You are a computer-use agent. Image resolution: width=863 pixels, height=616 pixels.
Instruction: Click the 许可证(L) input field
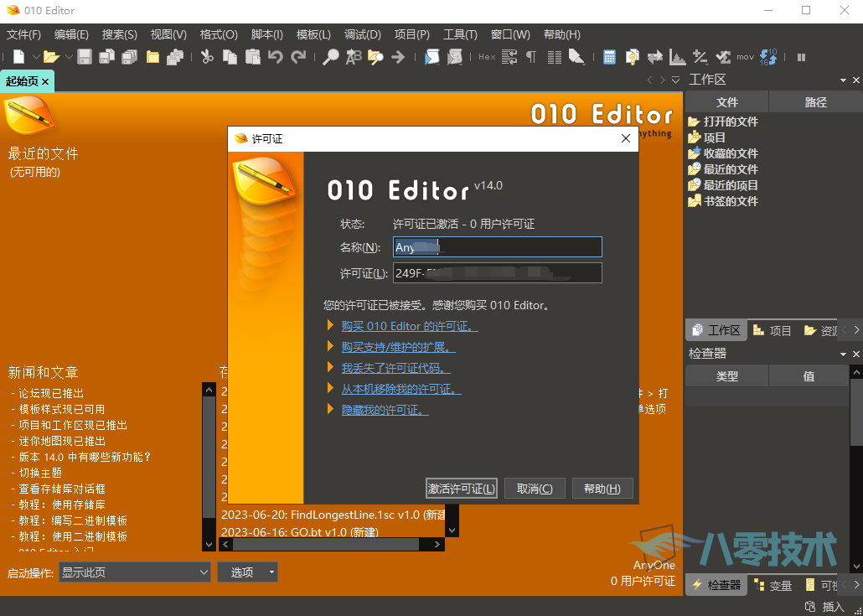coord(498,273)
